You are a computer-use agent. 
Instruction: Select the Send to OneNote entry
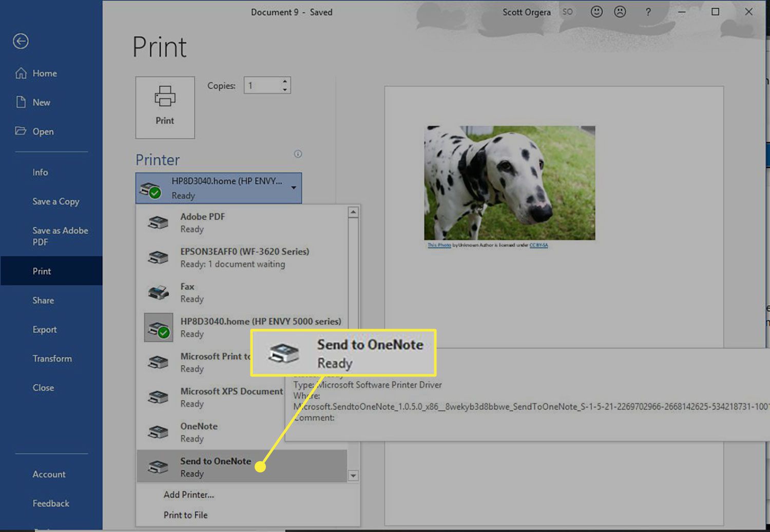coord(242,467)
